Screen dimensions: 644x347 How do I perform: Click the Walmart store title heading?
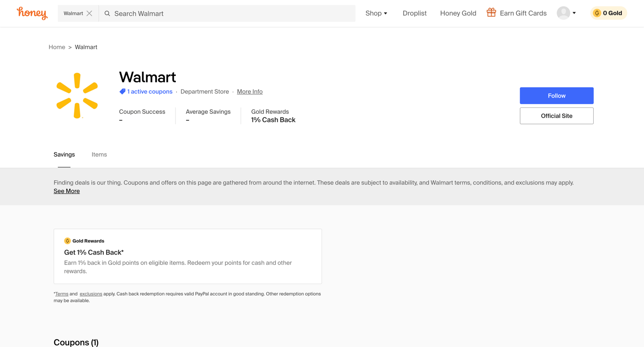[147, 77]
